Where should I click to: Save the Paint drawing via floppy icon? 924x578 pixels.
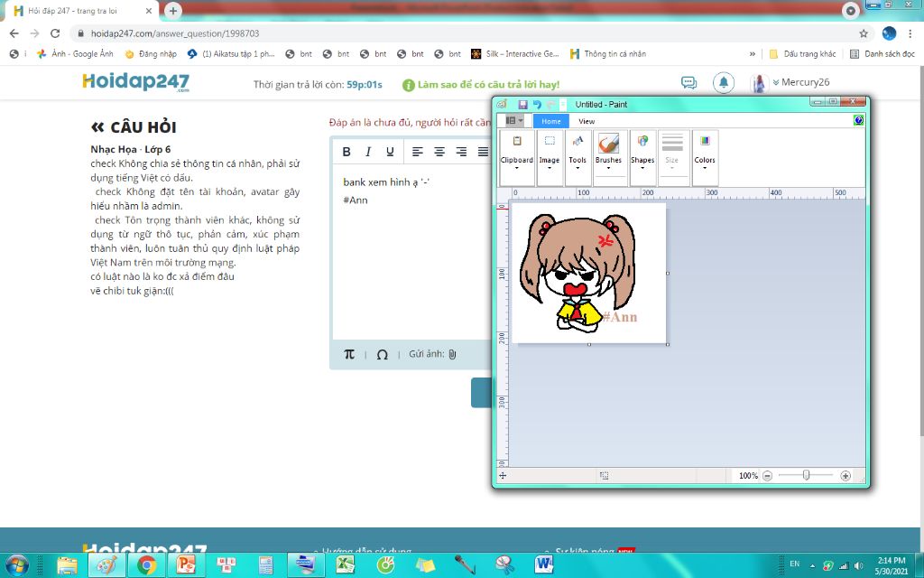tap(522, 105)
